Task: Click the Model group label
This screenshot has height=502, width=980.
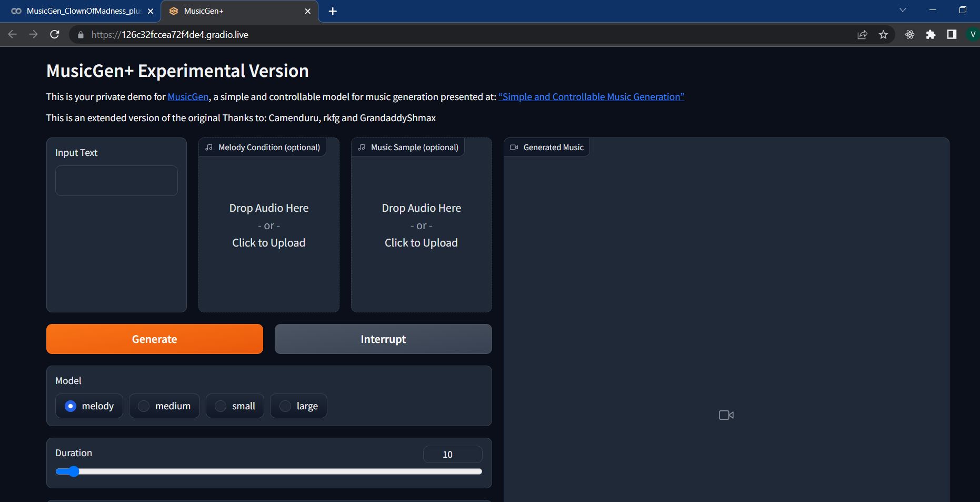Action: point(68,381)
